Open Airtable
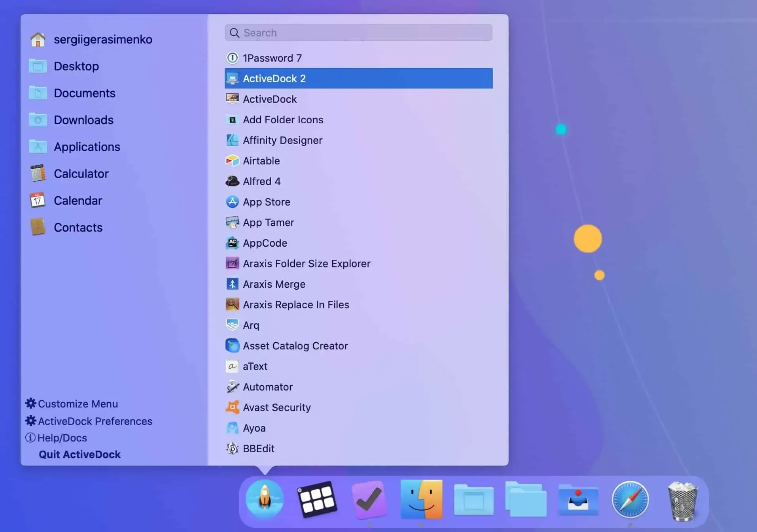Image resolution: width=757 pixels, height=532 pixels. pyautogui.click(x=261, y=160)
